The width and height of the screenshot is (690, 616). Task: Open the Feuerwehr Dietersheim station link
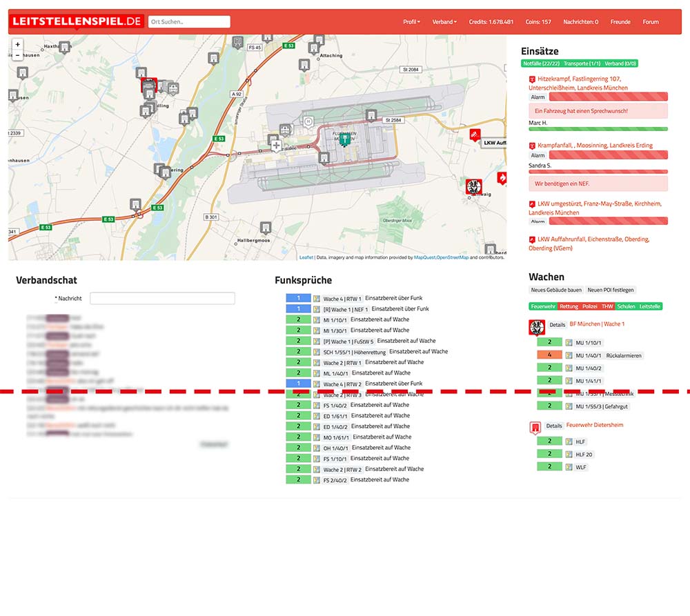point(595,425)
